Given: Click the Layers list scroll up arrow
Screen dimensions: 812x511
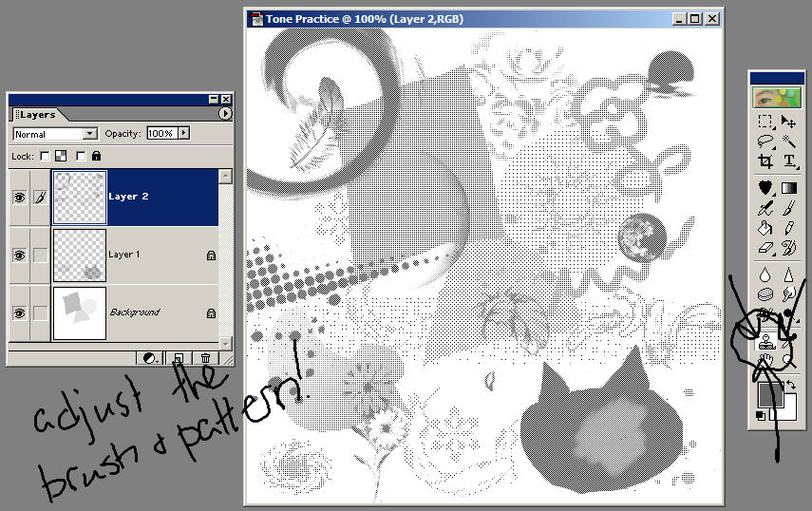Looking at the screenshot, I should (x=225, y=177).
